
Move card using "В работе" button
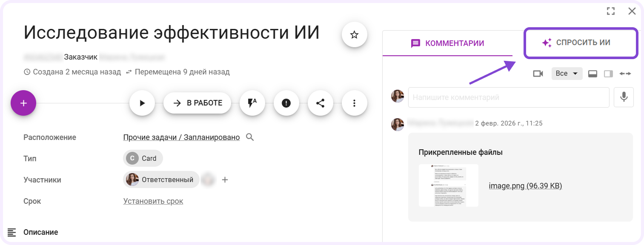[x=197, y=103]
